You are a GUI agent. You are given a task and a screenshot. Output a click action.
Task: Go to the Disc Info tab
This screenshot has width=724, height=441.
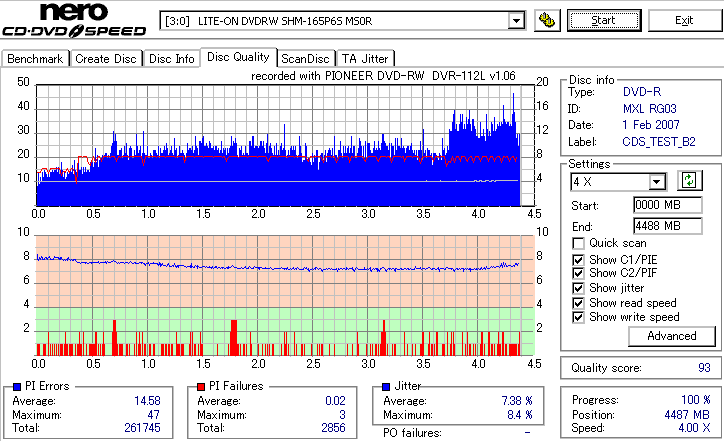171,59
